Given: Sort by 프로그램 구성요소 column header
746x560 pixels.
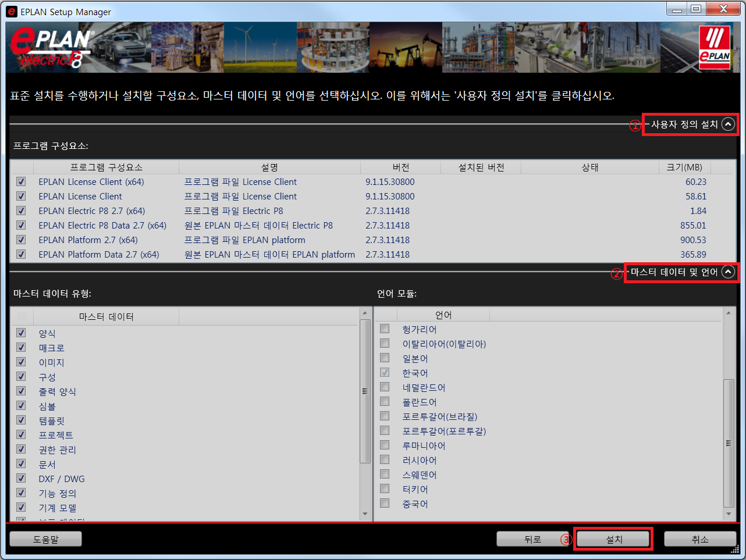Looking at the screenshot, I should pyautogui.click(x=106, y=167).
